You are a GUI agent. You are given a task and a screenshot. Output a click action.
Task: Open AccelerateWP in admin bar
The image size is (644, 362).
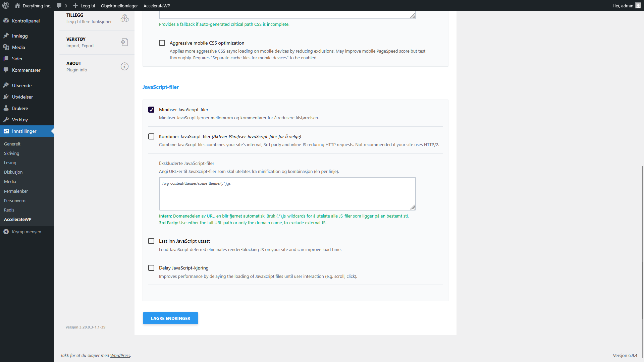point(157,5)
